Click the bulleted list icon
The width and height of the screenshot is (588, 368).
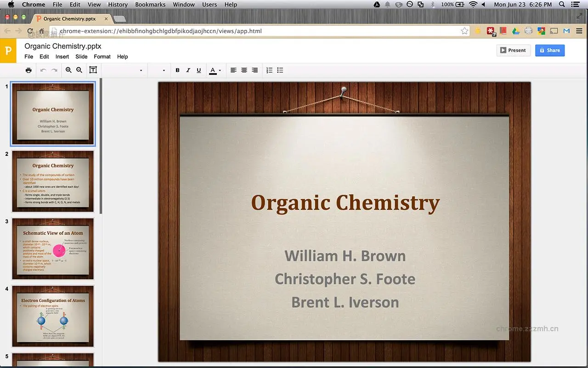coord(280,70)
